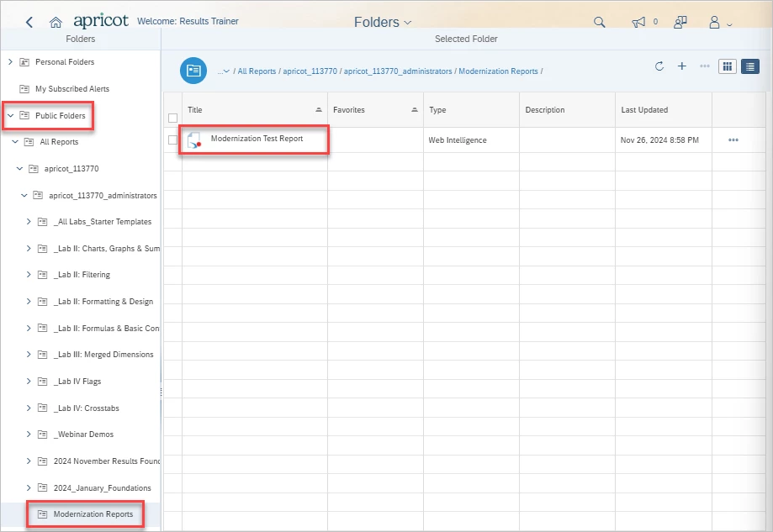Viewport: 773px width, 532px height.
Task: Click the blue folder icon beside breadcrumb
Action: click(193, 71)
